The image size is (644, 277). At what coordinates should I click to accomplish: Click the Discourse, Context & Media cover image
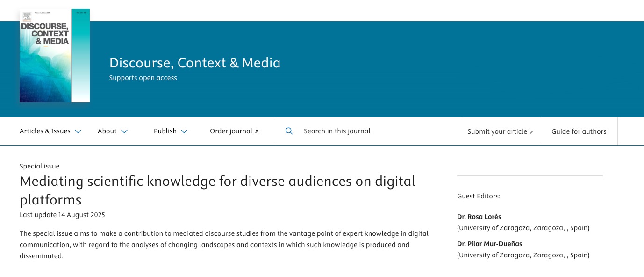[x=55, y=56]
